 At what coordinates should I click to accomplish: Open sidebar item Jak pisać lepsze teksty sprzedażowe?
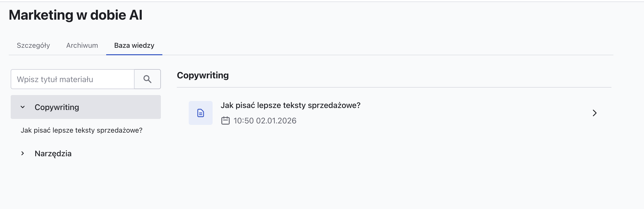(x=82, y=130)
